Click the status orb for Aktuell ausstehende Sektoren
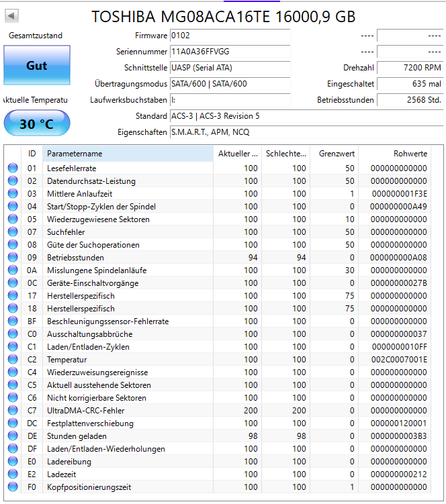446x504 pixels. coord(13,385)
